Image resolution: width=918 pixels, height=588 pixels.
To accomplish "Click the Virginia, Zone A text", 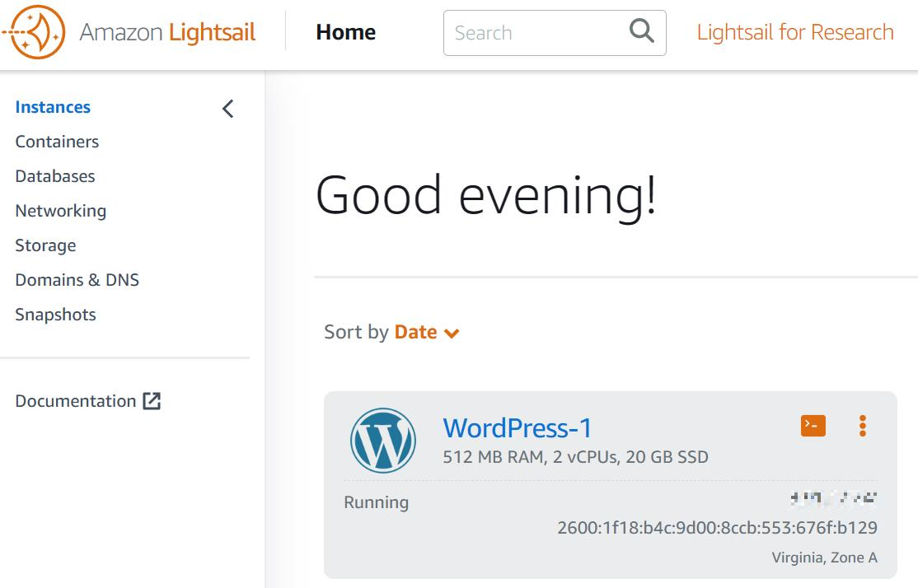I will click(824, 557).
